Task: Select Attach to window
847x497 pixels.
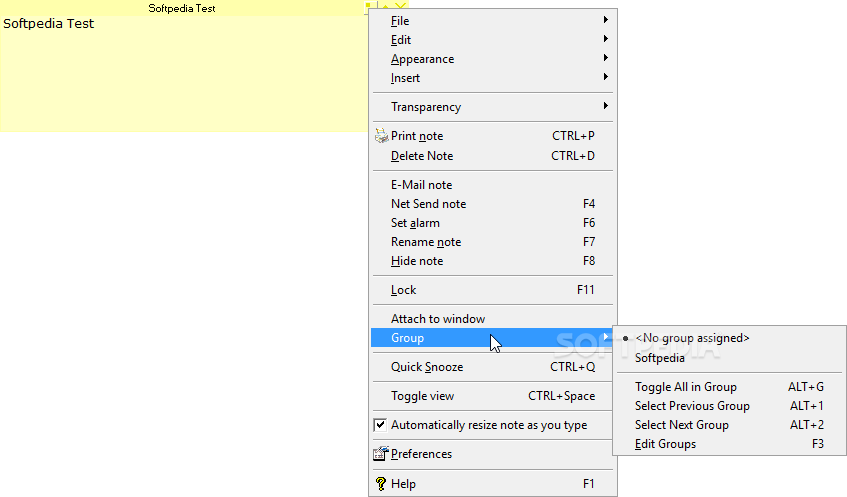Action: pos(492,319)
